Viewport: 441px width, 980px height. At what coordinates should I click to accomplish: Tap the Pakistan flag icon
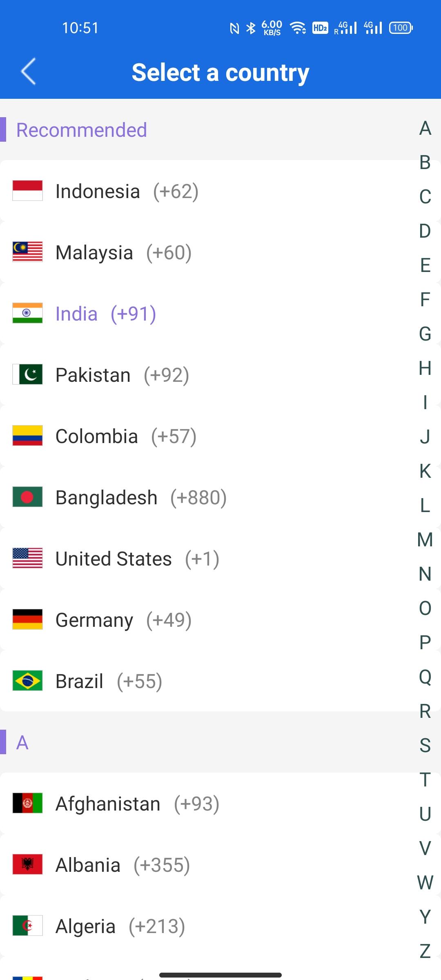pos(27,374)
